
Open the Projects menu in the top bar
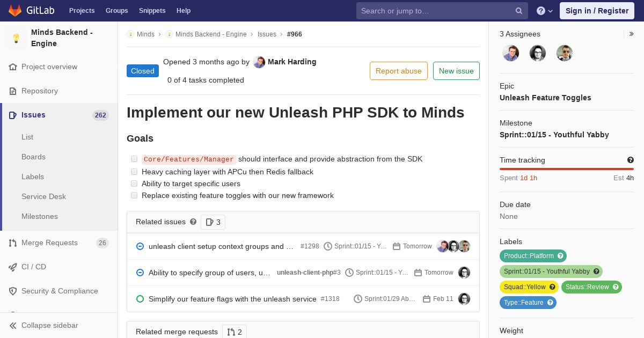point(82,11)
